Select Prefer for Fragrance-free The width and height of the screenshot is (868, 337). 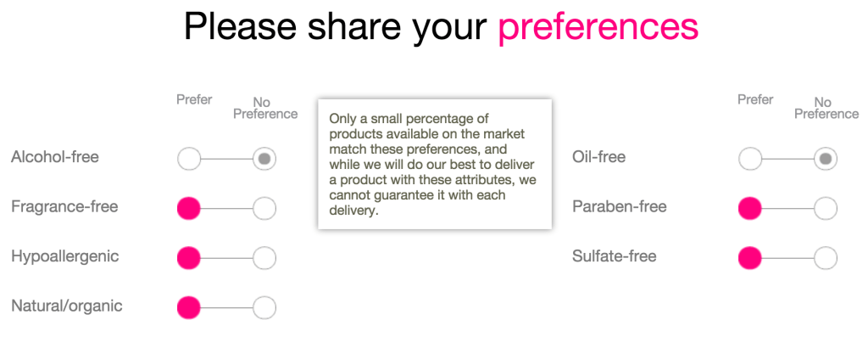189,209
